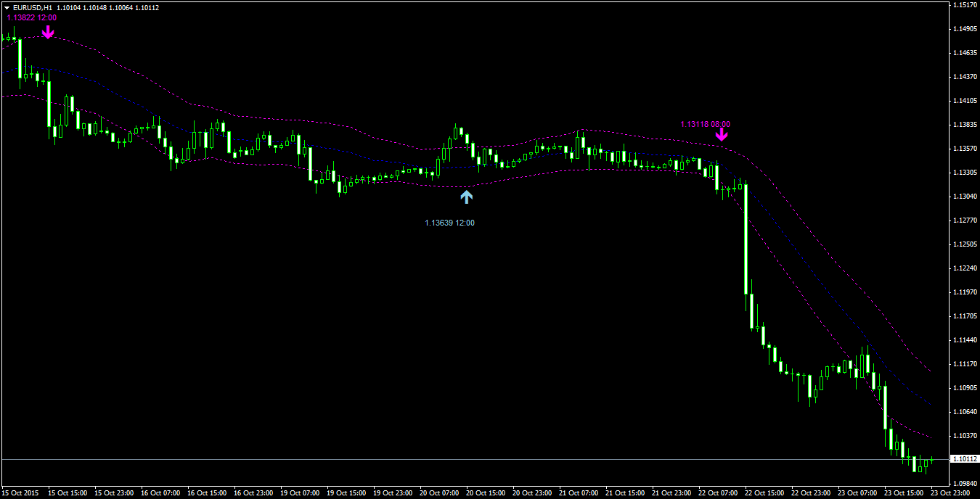Click the 16 Oct 15:00 time label
The image size is (980, 499).
coord(207,492)
